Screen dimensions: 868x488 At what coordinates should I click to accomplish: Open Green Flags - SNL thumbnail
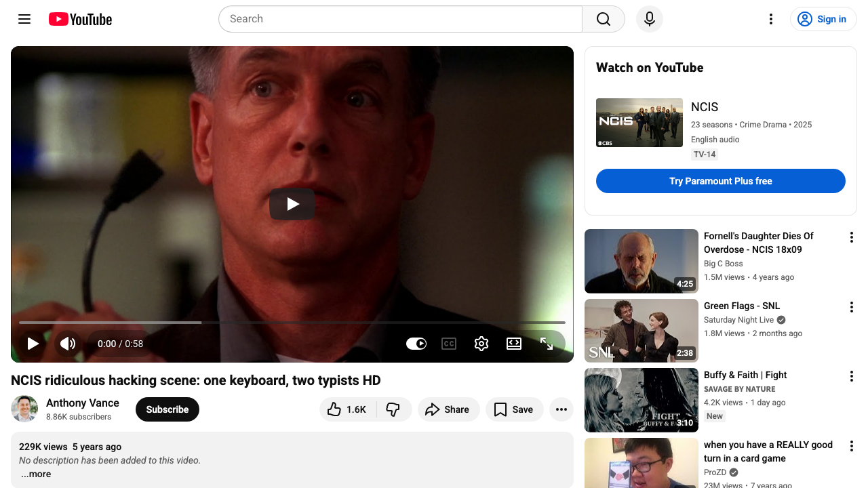tap(642, 331)
